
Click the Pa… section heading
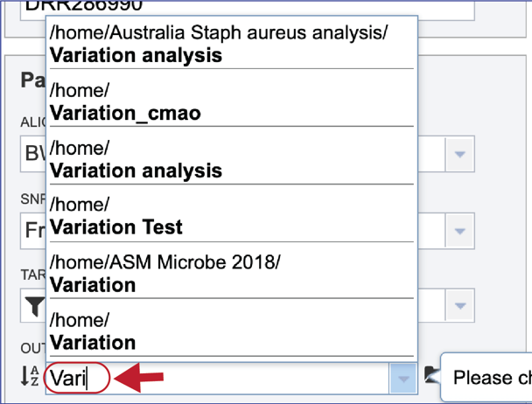point(33,80)
